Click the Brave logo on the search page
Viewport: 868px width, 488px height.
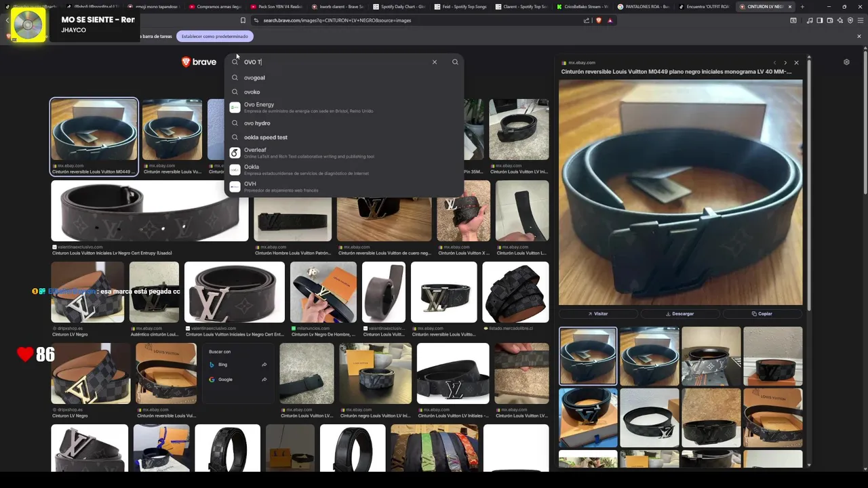point(199,62)
